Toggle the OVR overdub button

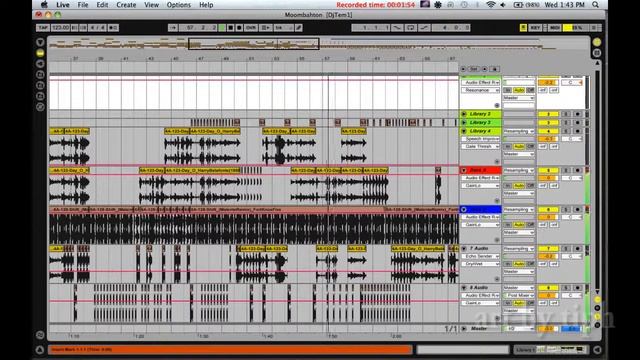[251, 28]
